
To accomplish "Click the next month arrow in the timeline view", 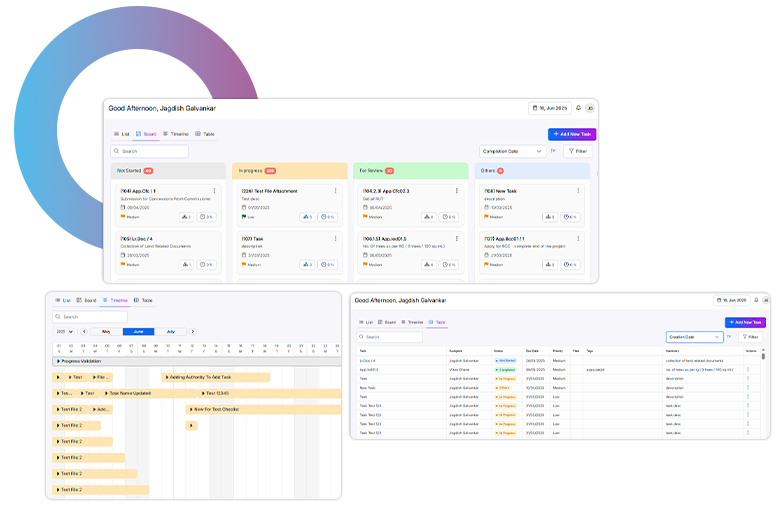I will click(193, 331).
